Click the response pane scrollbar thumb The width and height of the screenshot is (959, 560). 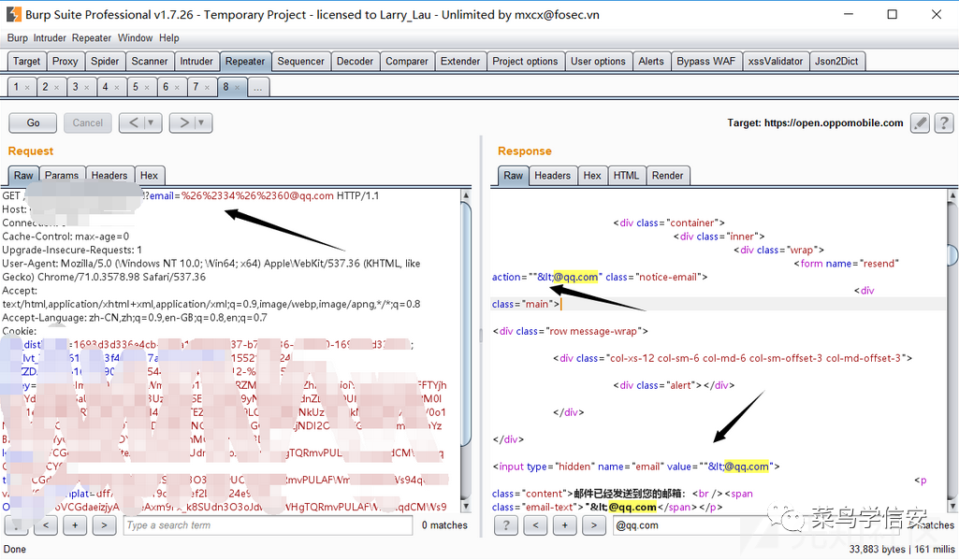pyautogui.click(x=952, y=254)
